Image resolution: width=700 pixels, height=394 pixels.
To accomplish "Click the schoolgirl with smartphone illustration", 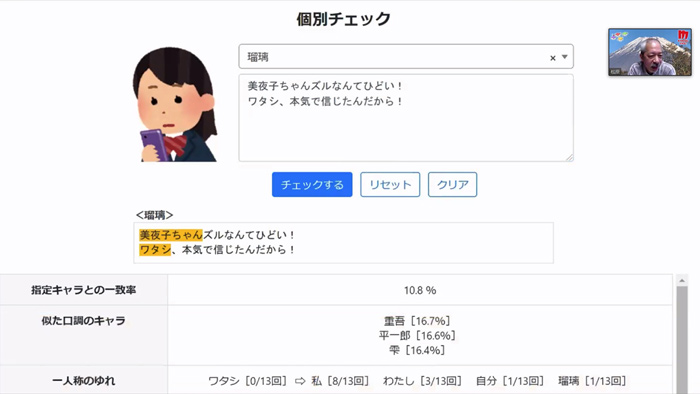I will point(175,104).
